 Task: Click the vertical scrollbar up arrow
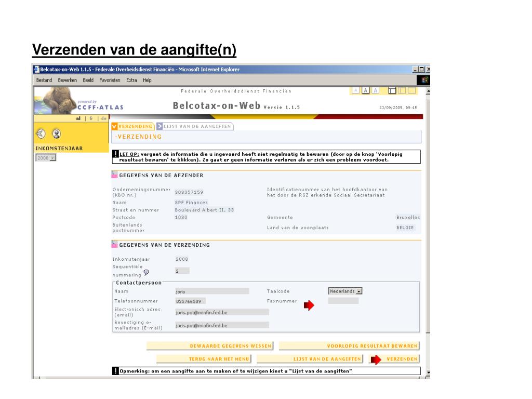point(428,91)
